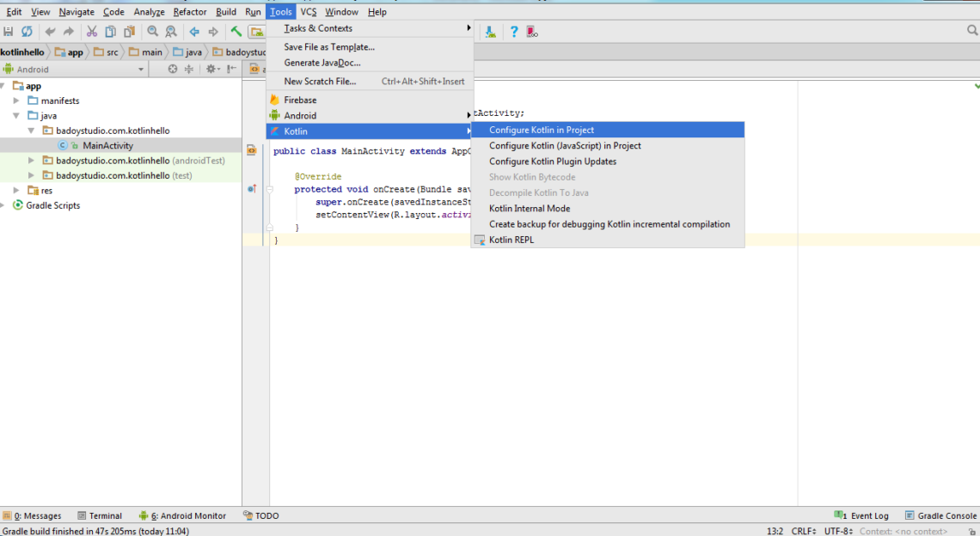Click the Synchronize toolbar icon

click(x=27, y=32)
